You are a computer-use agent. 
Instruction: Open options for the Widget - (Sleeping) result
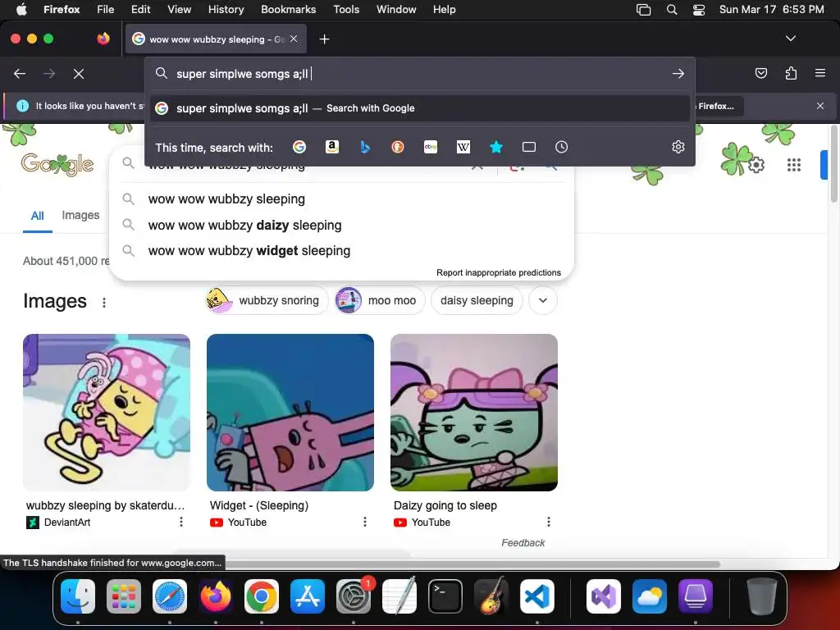[365, 522]
